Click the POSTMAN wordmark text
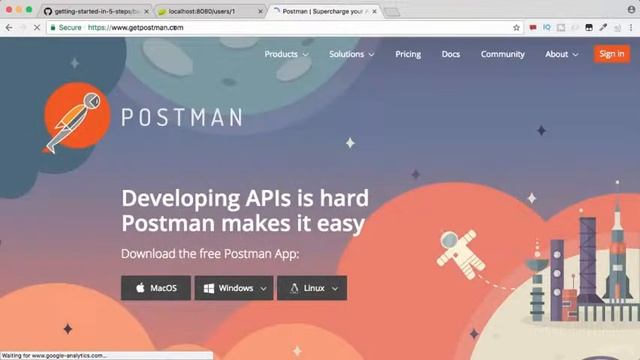The image size is (640, 360). pyautogui.click(x=182, y=118)
